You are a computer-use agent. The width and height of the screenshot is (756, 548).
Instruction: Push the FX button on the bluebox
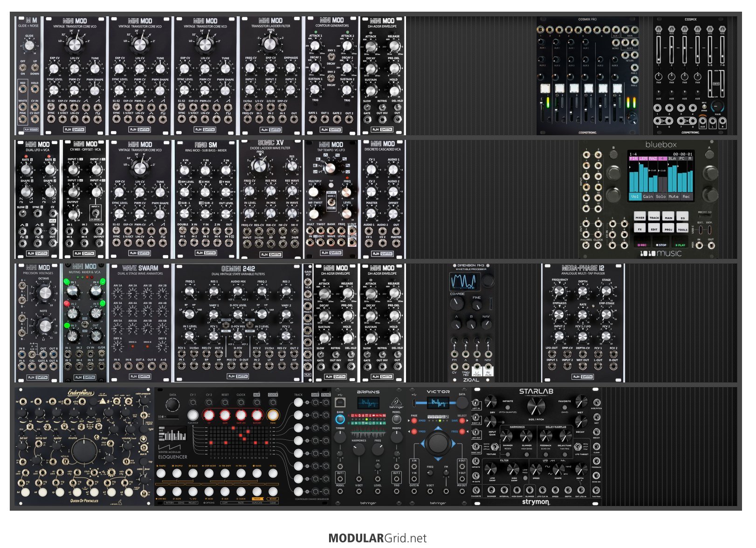click(x=640, y=229)
